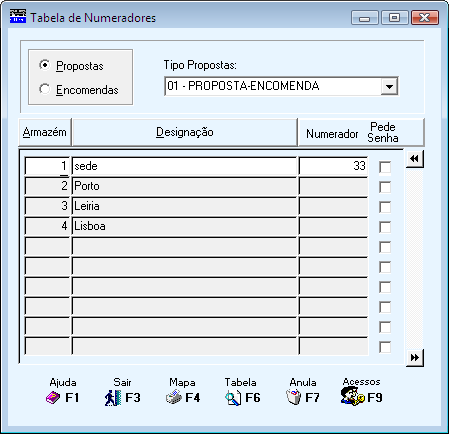449x434 pixels.
Task: Enable Pede Senha checkbox for Lisboa row
Action: point(385,227)
